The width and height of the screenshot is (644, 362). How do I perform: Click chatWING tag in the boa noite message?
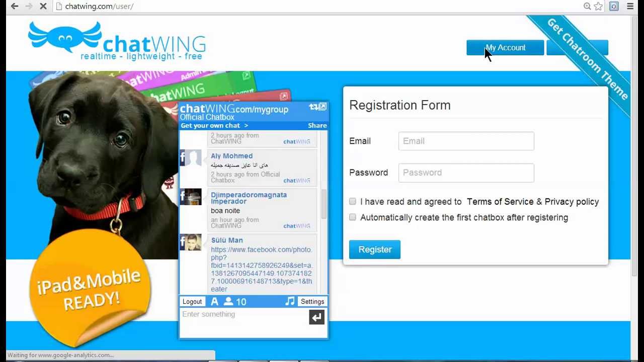point(297,226)
